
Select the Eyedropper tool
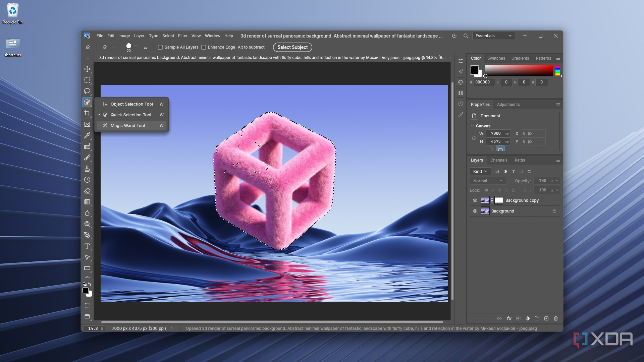(x=87, y=135)
